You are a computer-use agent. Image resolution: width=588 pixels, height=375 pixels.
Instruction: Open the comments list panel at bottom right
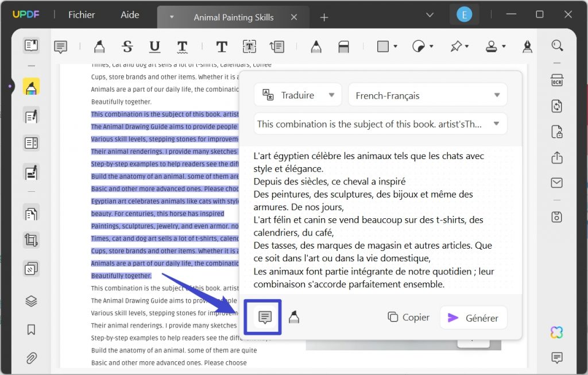pyautogui.click(x=557, y=358)
